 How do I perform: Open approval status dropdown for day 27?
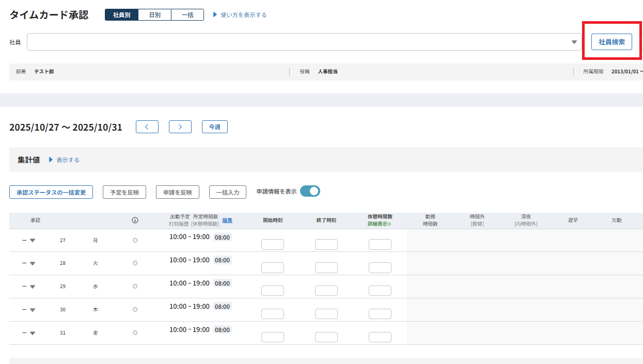coord(32,241)
